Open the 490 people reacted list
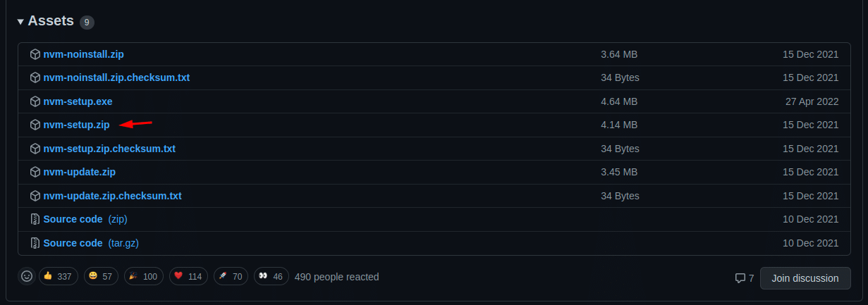This screenshot has width=868, height=305. (x=336, y=277)
